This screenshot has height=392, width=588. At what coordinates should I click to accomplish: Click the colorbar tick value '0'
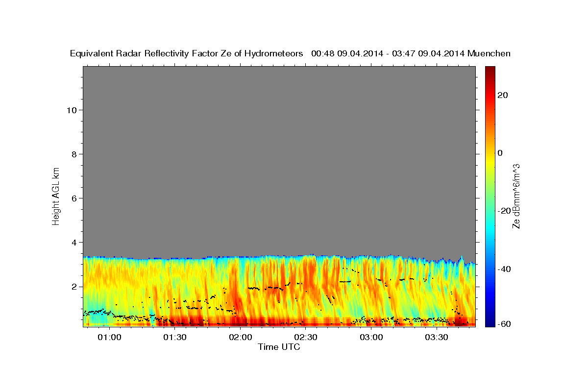[x=500, y=153]
